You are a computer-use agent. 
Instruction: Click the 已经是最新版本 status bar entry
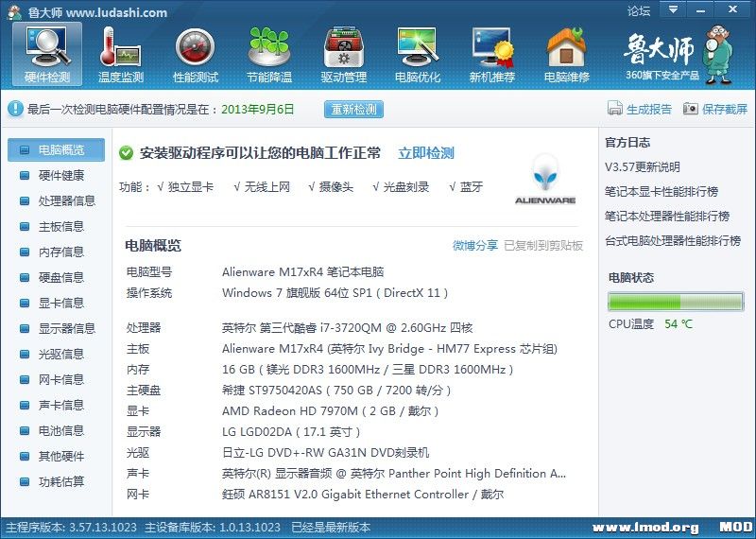click(x=331, y=528)
